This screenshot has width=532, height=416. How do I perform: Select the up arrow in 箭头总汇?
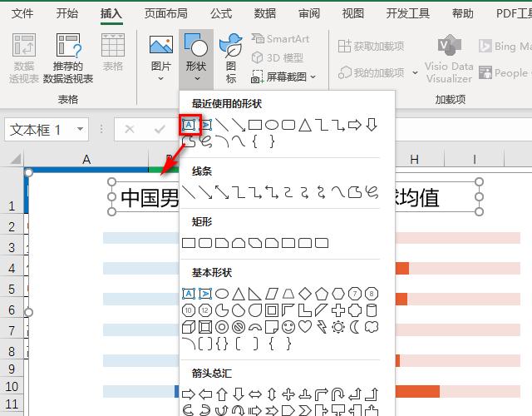[x=222, y=394]
